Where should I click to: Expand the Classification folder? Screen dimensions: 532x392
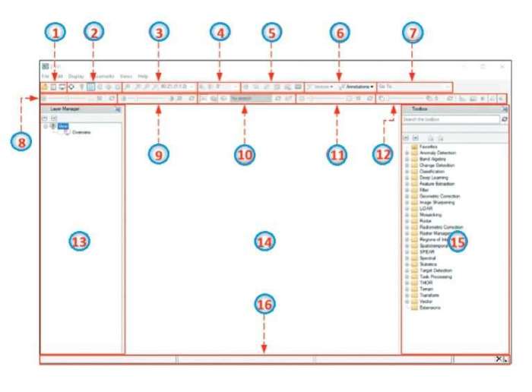pyautogui.click(x=407, y=172)
